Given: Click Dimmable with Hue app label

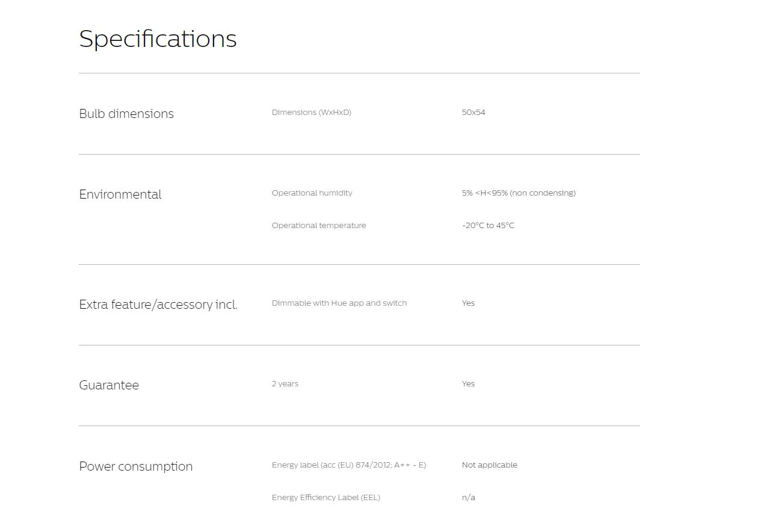Looking at the screenshot, I should click(x=339, y=303).
